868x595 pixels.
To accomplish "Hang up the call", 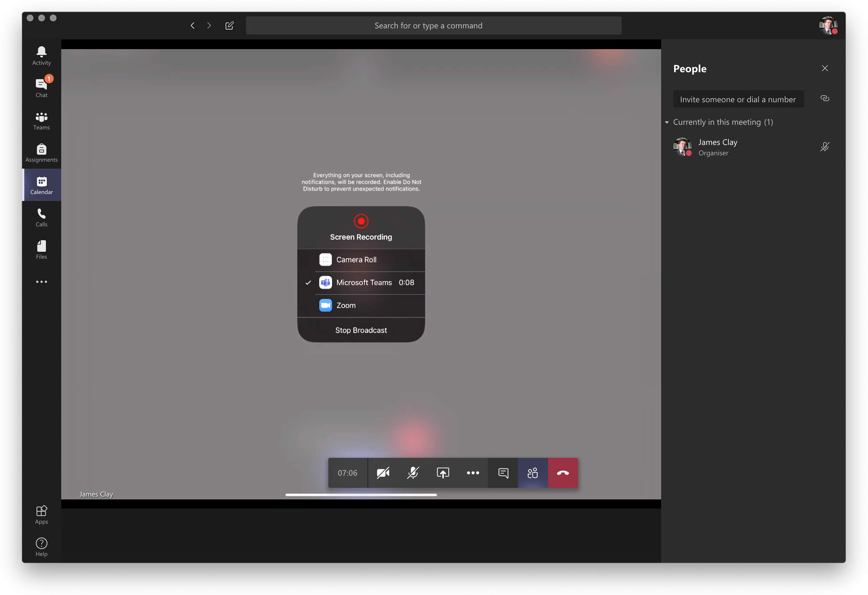I will click(563, 473).
